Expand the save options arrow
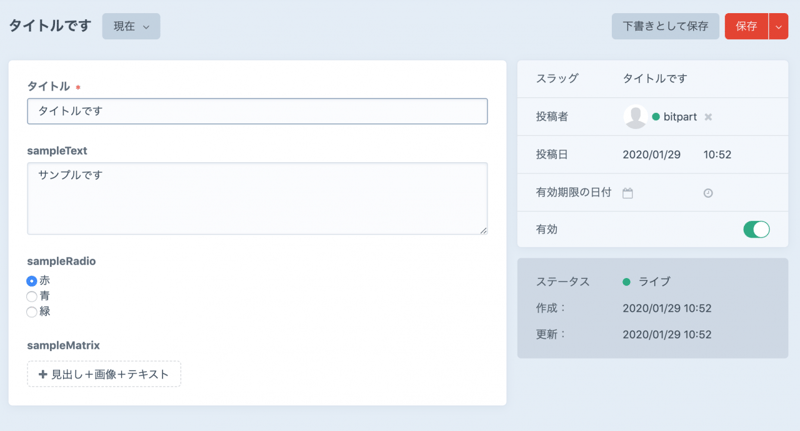800x431 pixels. pyautogui.click(x=779, y=27)
